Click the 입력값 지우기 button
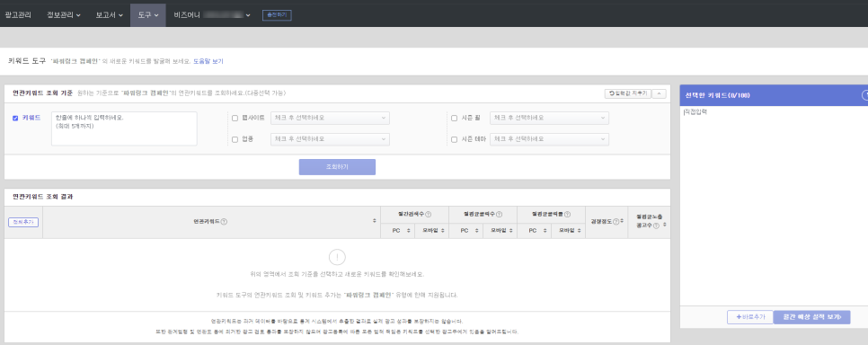 628,93
